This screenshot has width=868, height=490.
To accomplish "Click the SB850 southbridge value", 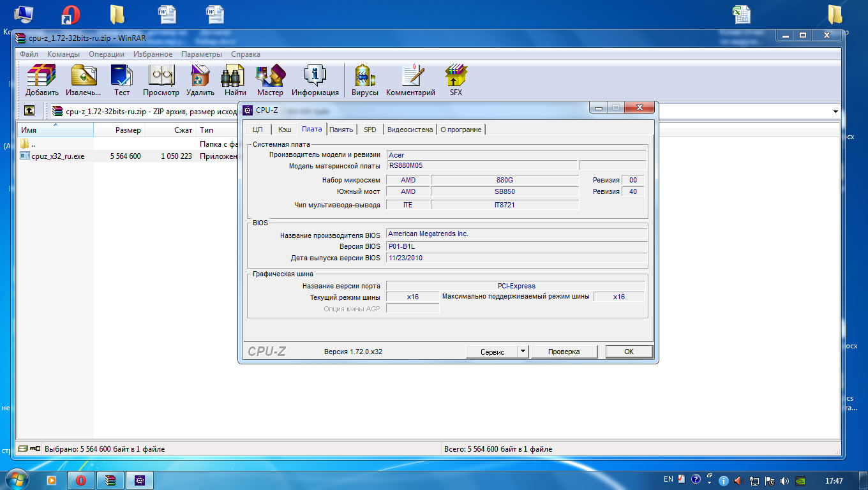I will (x=505, y=191).
